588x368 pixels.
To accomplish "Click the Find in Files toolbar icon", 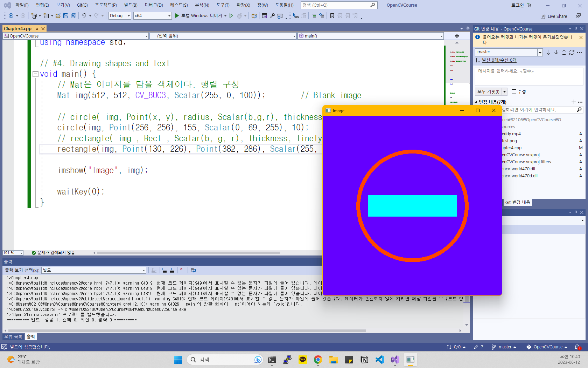I will pos(254,16).
